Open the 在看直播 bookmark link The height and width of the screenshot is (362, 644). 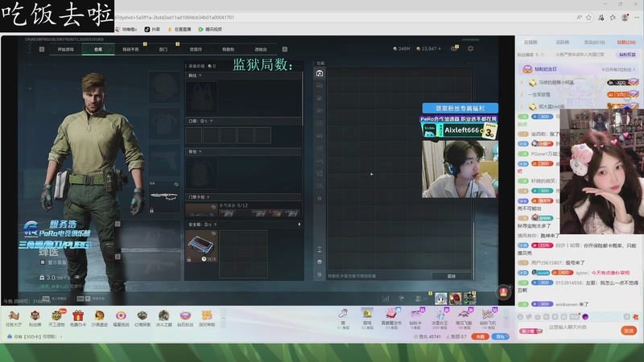point(179,29)
